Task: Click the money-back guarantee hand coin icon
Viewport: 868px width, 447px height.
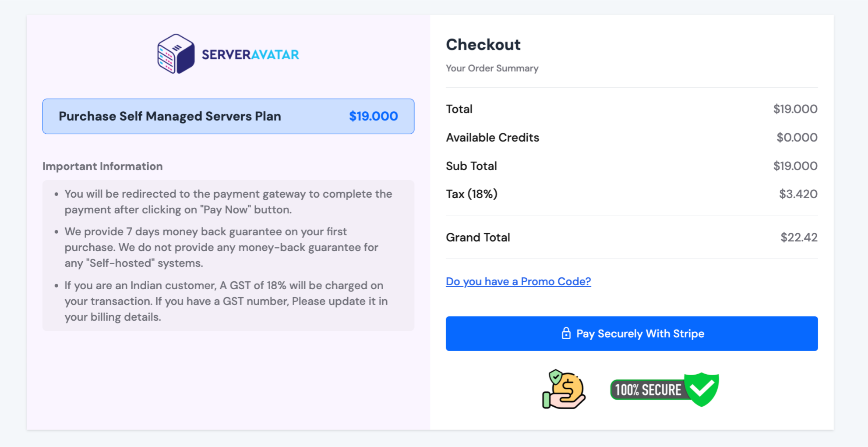Action: pyautogui.click(x=564, y=389)
